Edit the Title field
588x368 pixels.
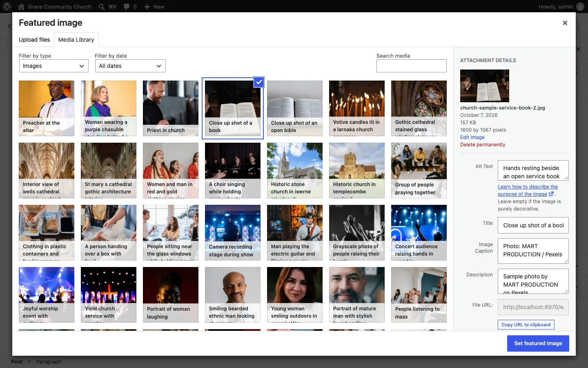[x=533, y=225]
